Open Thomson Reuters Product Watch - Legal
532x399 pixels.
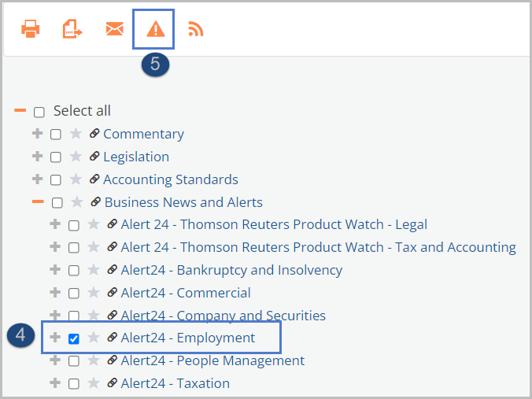(x=274, y=224)
